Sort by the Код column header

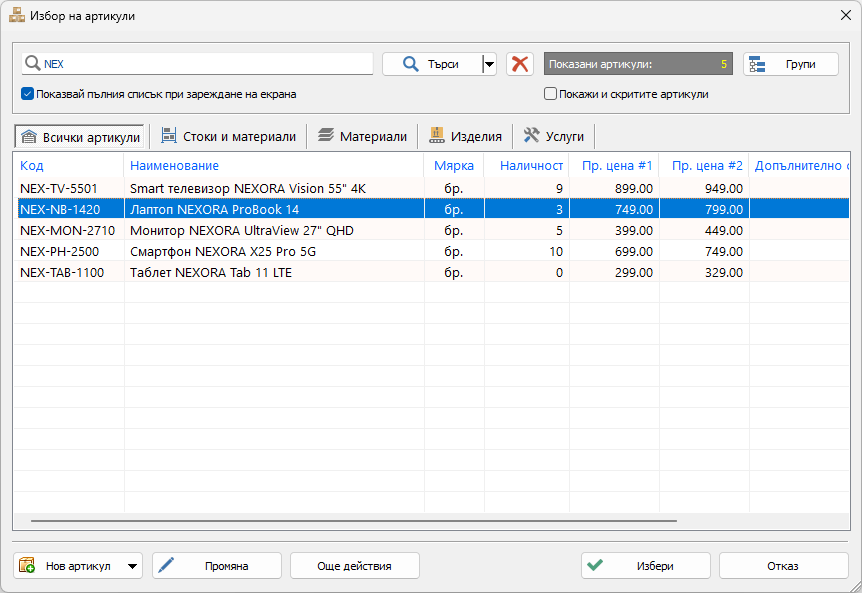click(69, 165)
